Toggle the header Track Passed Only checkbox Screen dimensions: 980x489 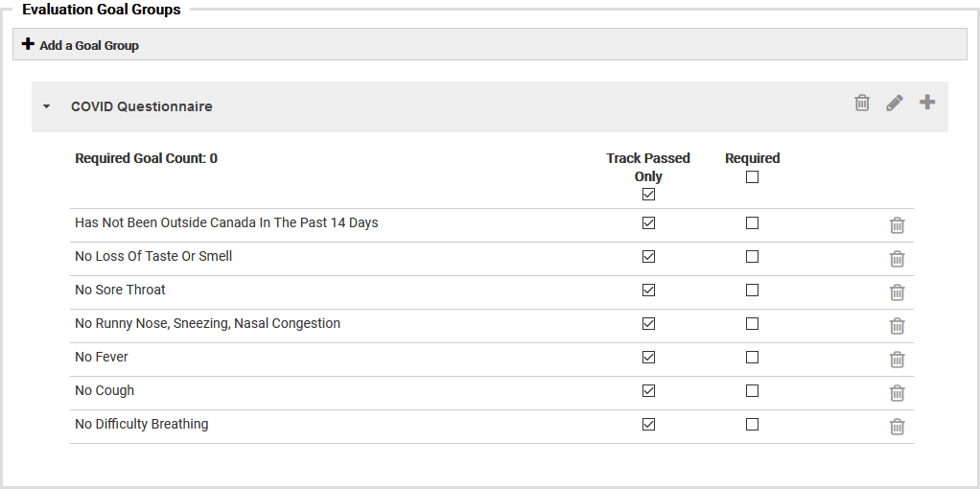(649, 195)
